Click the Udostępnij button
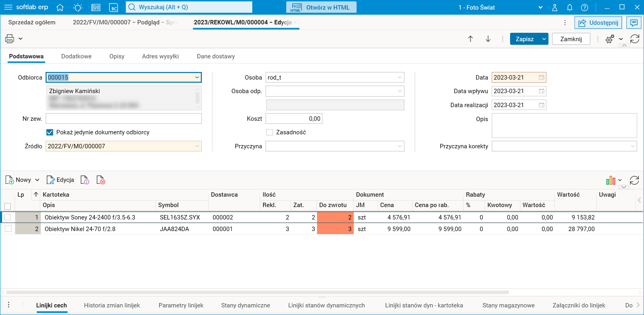 (599, 23)
